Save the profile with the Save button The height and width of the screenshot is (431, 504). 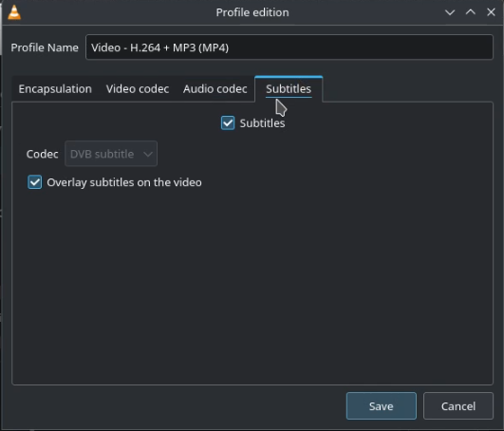tap(382, 406)
